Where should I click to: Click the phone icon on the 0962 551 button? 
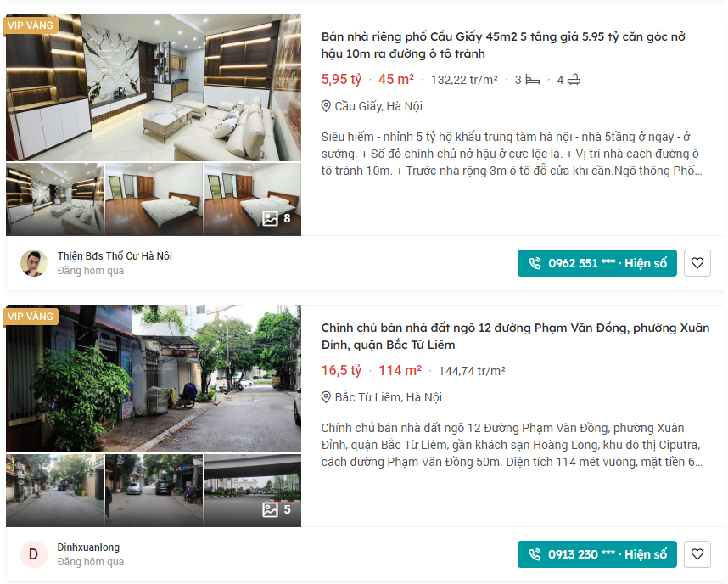point(535,263)
